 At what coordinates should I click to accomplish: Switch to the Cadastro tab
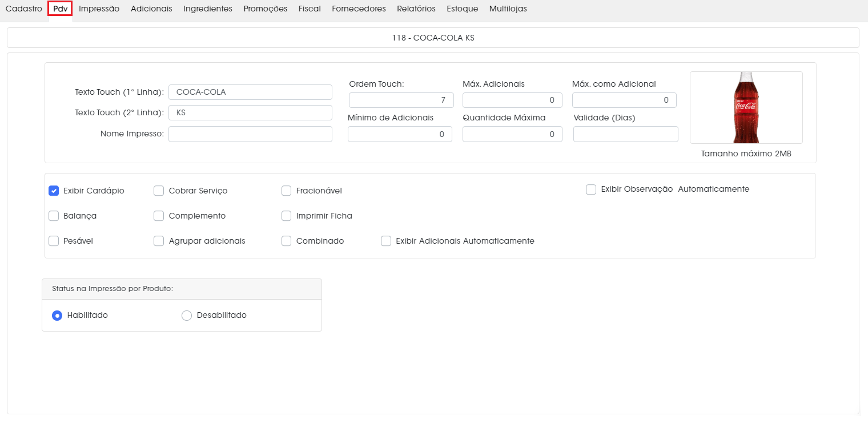23,9
